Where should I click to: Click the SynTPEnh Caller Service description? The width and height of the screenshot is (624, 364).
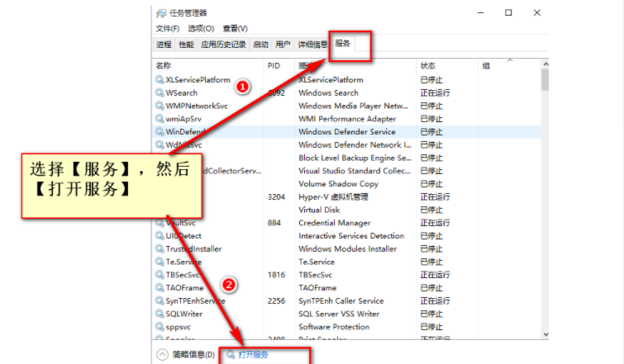341,300
